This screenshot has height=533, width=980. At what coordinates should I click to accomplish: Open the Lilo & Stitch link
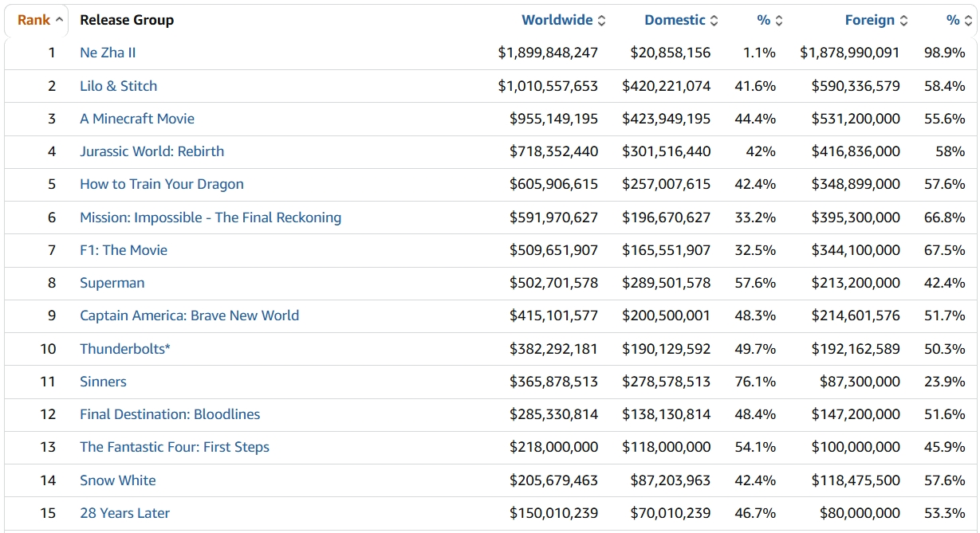(119, 86)
